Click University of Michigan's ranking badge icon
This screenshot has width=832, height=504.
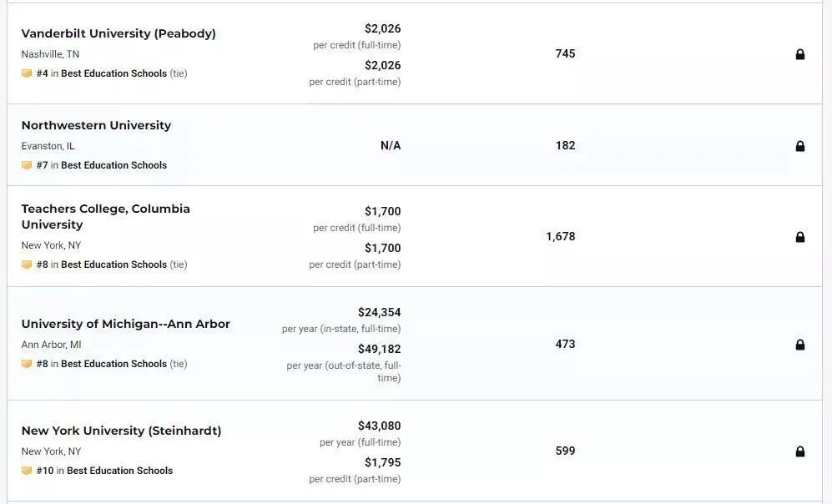click(x=27, y=364)
